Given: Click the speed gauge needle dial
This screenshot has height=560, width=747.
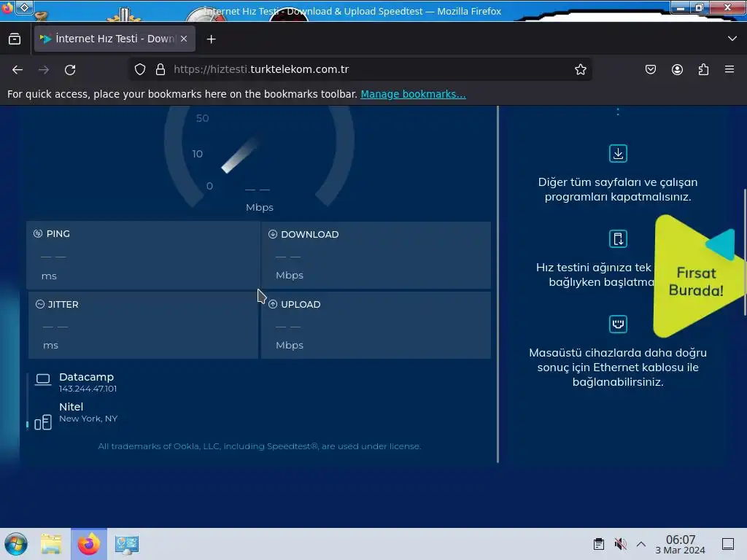Looking at the screenshot, I should (x=240, y=155).
